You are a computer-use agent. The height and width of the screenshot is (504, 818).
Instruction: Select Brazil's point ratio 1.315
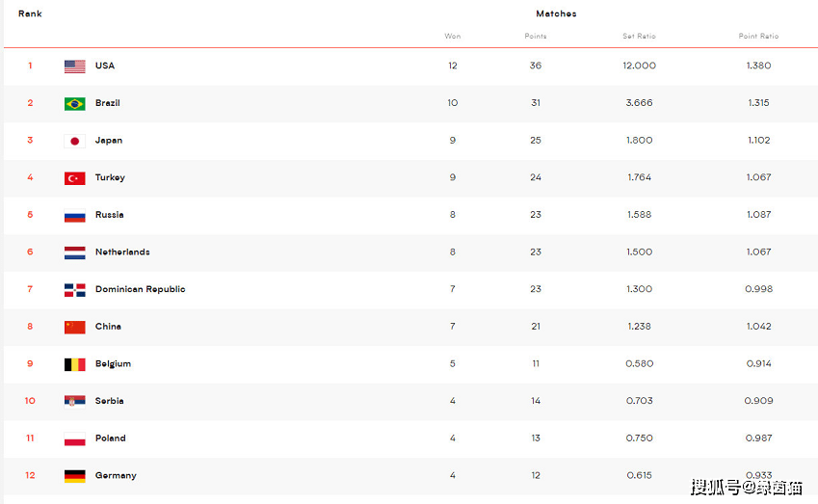click(758, 103)
